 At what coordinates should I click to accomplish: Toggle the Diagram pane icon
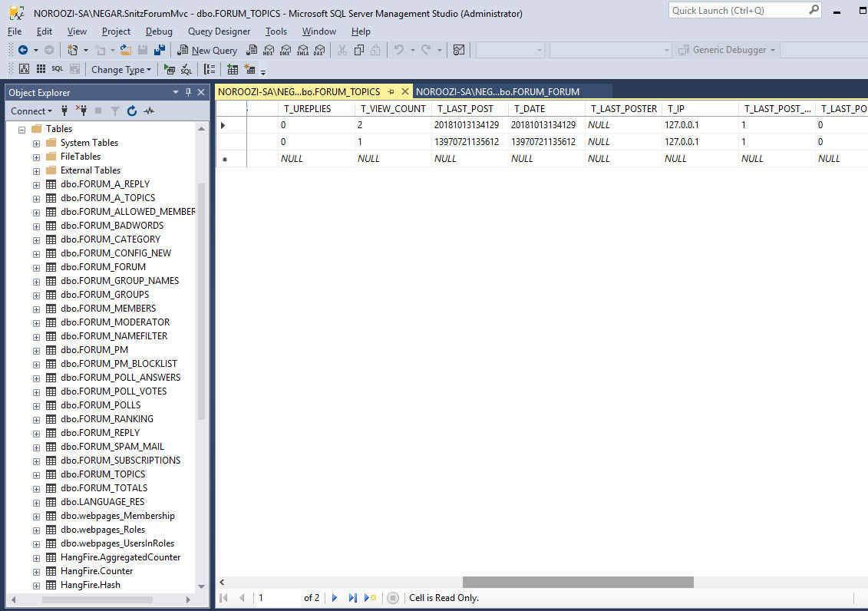pos(24,69)
